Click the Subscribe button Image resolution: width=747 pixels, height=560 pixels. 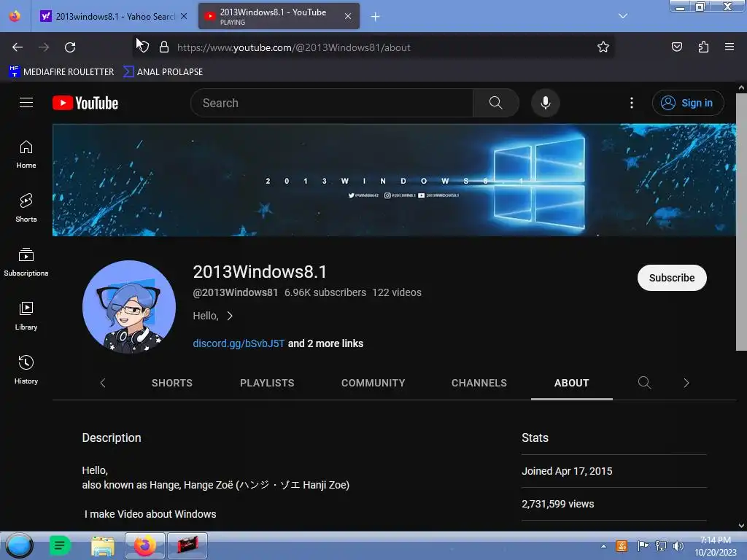point(672,278)
